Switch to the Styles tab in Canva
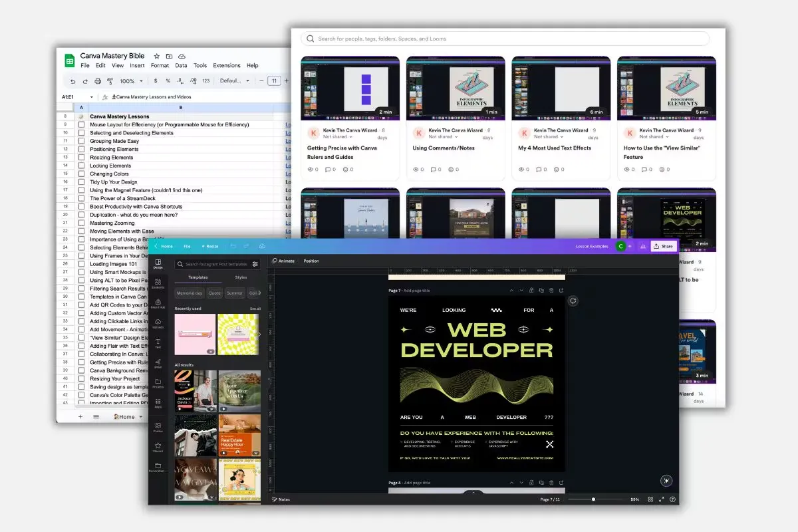 tap(241, 277)
